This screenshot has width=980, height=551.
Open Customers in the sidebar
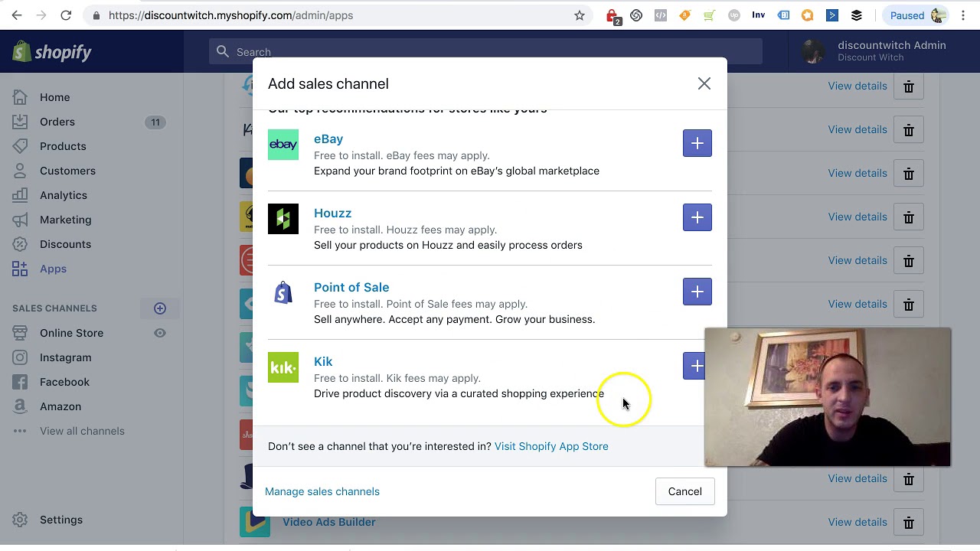[67, 171]
